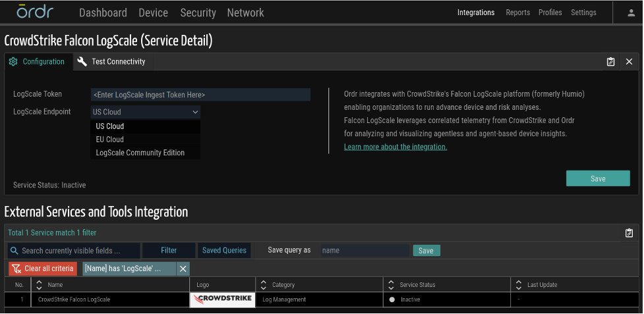
Task: Click the LogScale Token input field
Action: (200, 95)
